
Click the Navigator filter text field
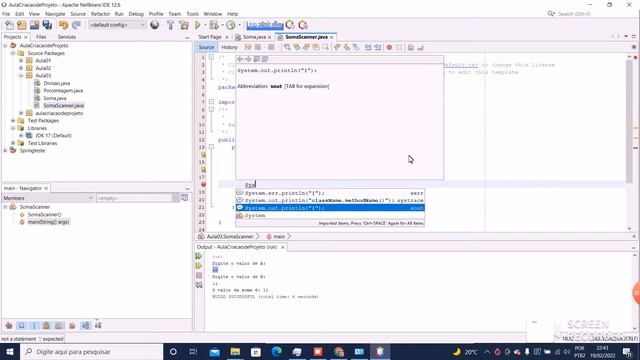pos(135,198)
